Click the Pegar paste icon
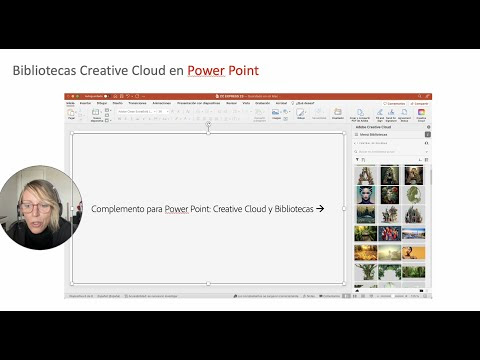Screen dimensions: 480x360 71,114
